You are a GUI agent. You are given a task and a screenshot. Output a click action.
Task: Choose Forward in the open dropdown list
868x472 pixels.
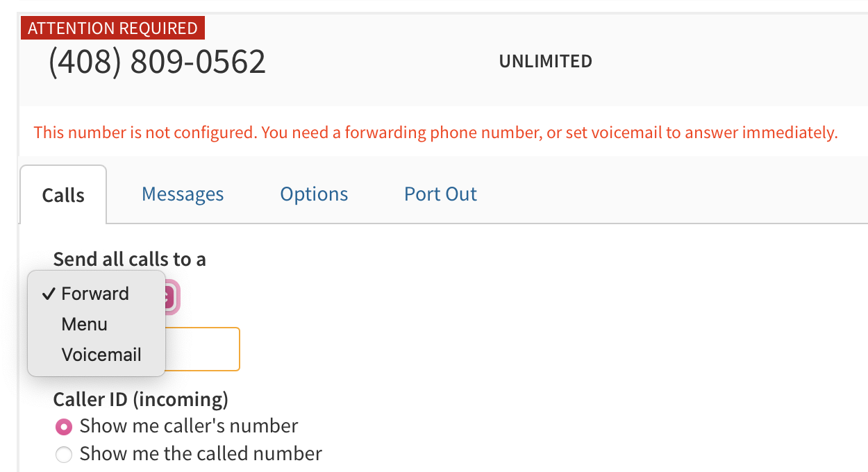tap(95, 294)
